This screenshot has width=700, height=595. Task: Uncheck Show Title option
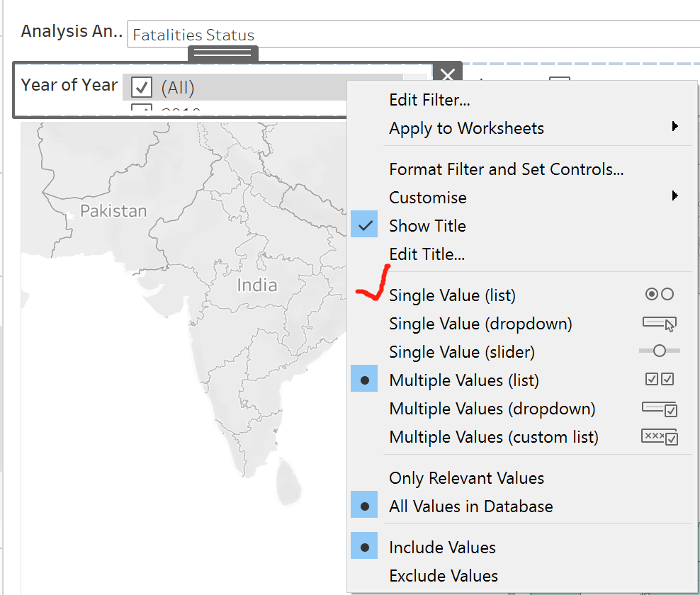point(427,226)
